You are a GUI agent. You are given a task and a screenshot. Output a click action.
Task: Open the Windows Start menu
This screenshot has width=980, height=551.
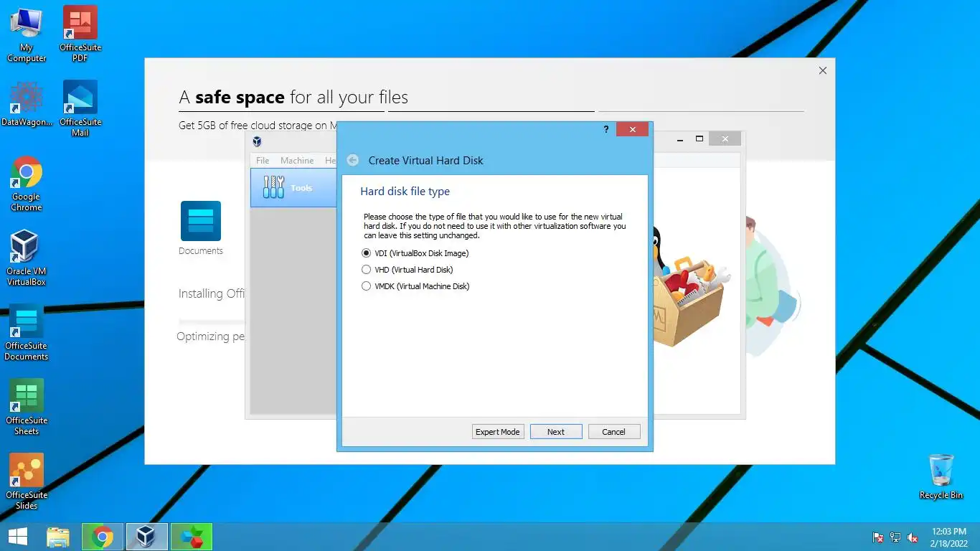18,537
